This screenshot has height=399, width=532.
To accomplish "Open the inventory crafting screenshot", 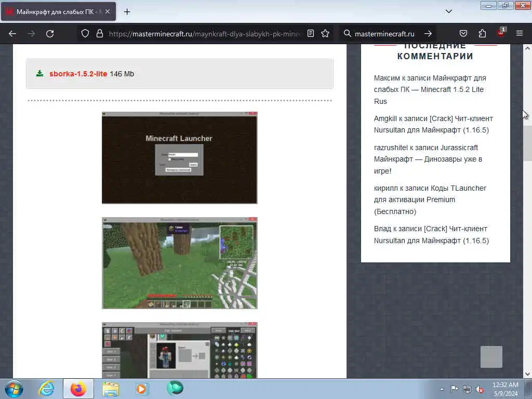I will (179, 350).
